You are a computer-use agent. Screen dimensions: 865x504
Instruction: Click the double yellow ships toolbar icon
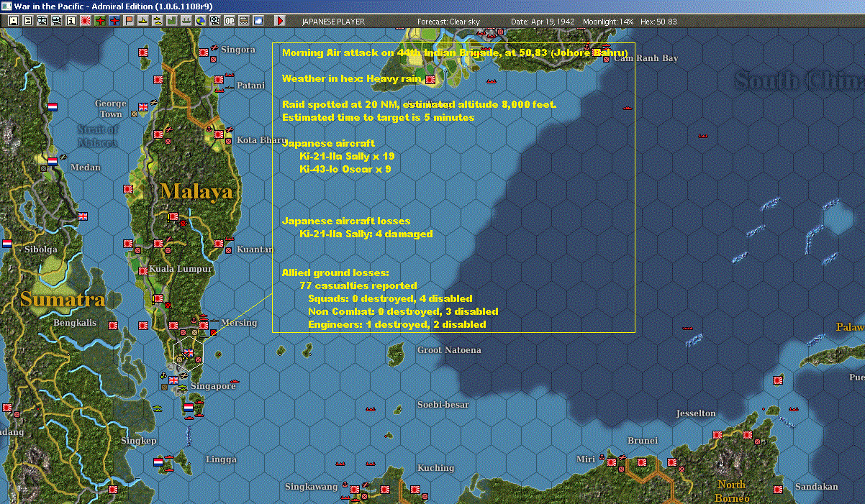coord(157,21)
